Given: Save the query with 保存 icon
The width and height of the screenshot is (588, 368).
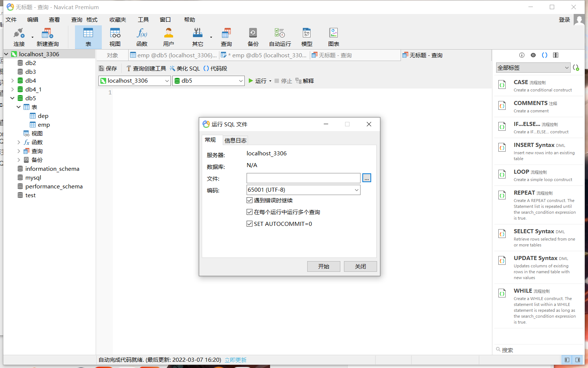Looking at the screenshot, I should pos(108,69).
